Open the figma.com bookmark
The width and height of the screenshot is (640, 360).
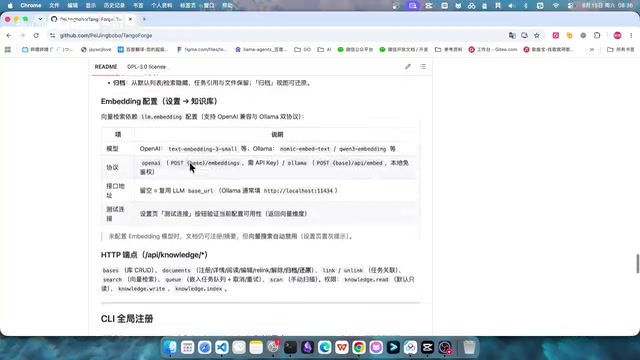[x=202, y=49]
